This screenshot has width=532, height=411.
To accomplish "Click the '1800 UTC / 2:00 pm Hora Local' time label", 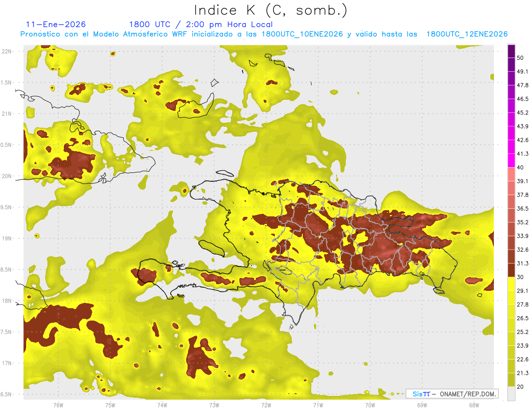I will coord(201,24).
